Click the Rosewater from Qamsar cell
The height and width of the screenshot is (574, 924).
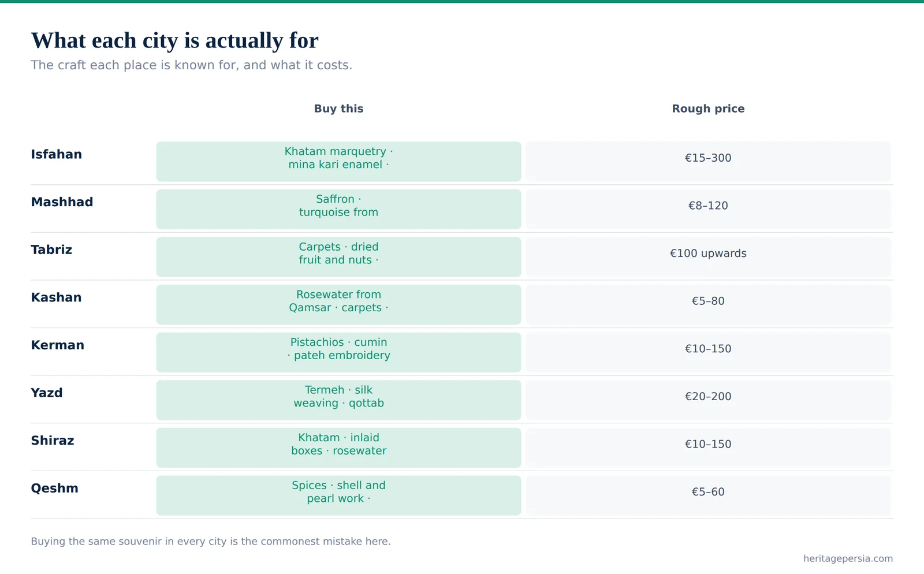tap(338, 304)
